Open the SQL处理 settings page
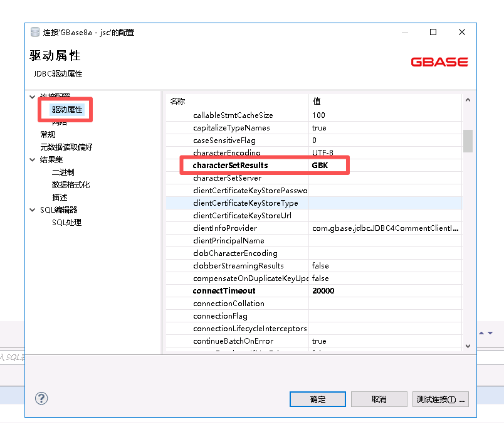Screen dimensions: 504x429 [x=66, y=223]
